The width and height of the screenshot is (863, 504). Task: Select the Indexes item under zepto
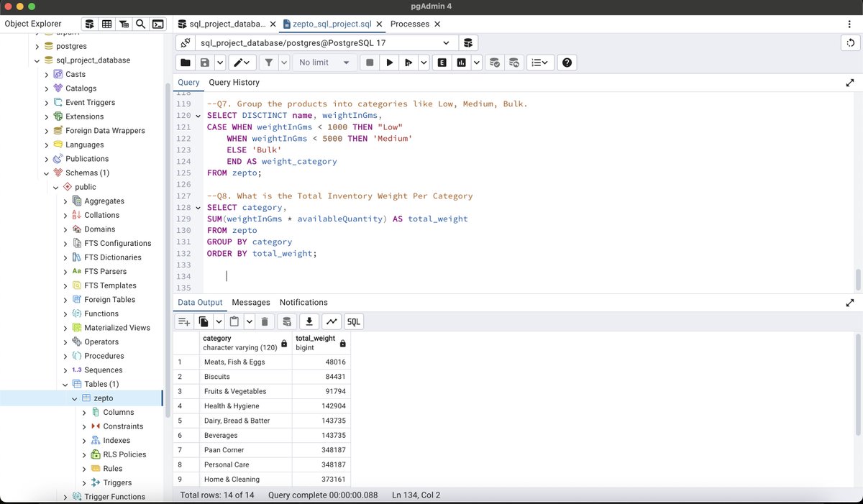117,441
